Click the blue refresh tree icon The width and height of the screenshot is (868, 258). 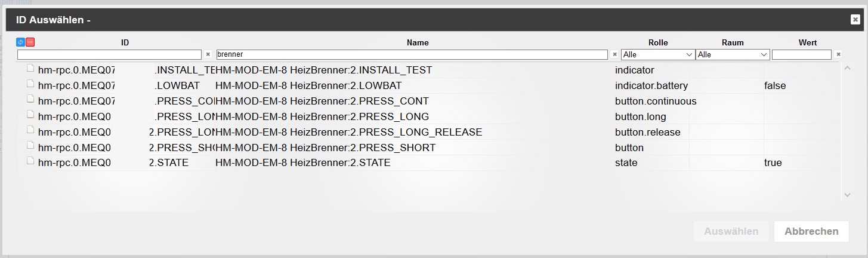tap(20, 42)
